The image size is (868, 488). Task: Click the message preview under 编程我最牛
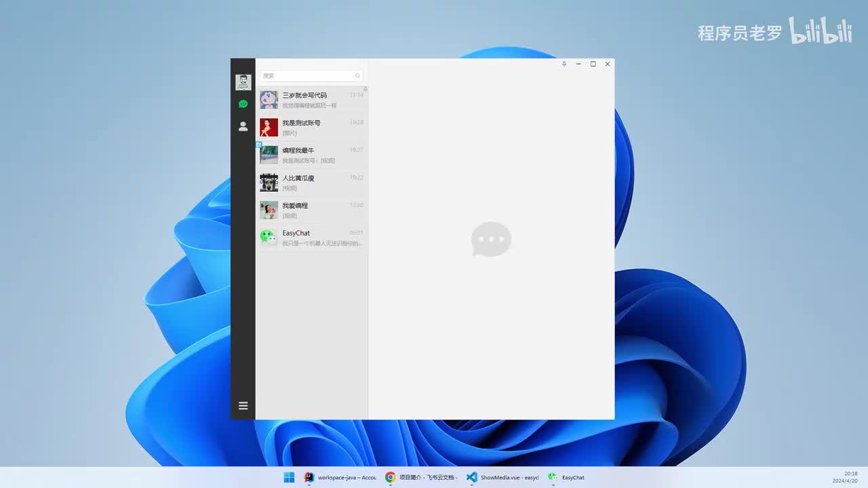pyautogui.click(x=309, y=161)
